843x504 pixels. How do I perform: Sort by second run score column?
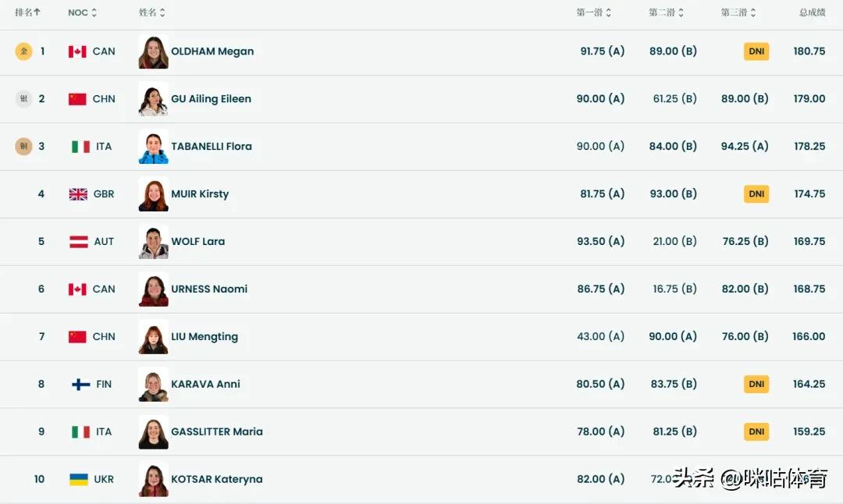[x=681, y=12]
